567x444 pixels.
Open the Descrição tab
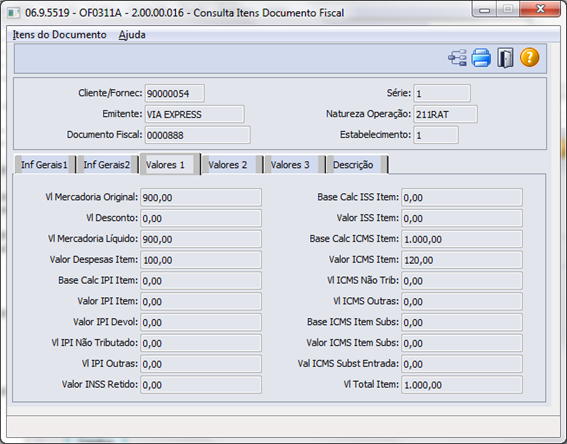point(357,165)
